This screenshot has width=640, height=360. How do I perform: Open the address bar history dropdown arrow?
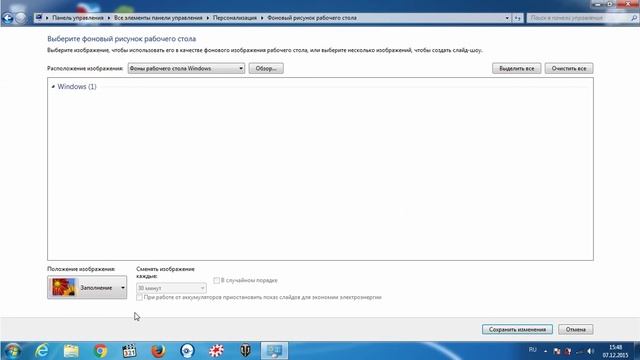tap(507, 18)
